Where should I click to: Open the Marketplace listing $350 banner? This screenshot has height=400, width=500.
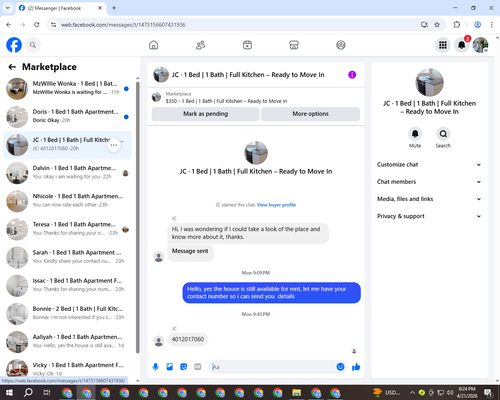pyautogui.click(x=256, y=97)
